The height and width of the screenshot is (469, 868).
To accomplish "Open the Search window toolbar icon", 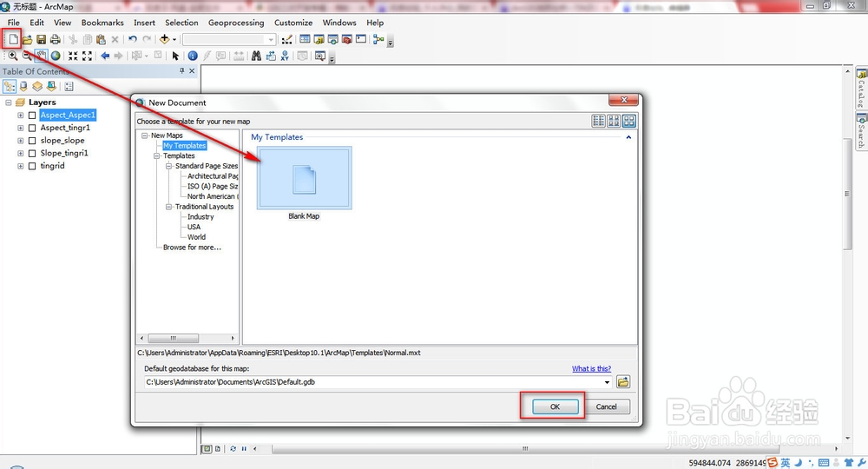I will tap(332, 39).
